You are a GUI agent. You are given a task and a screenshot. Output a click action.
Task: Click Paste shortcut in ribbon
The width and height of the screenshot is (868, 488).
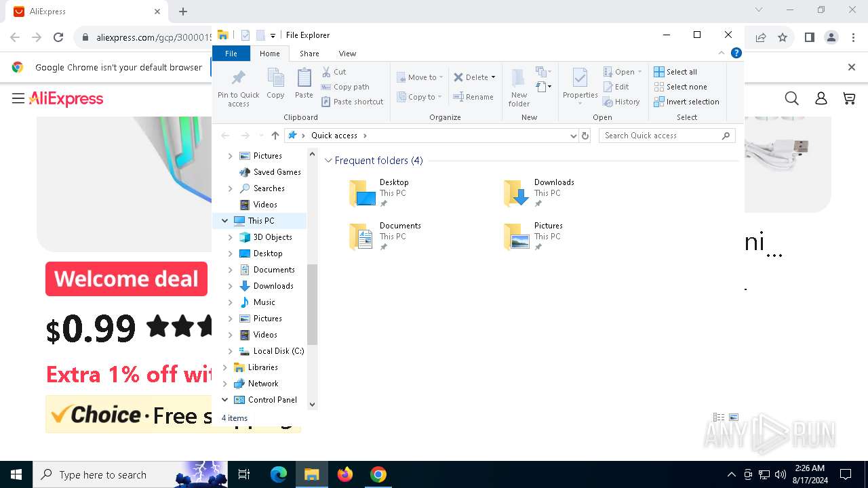coord(353,102)
